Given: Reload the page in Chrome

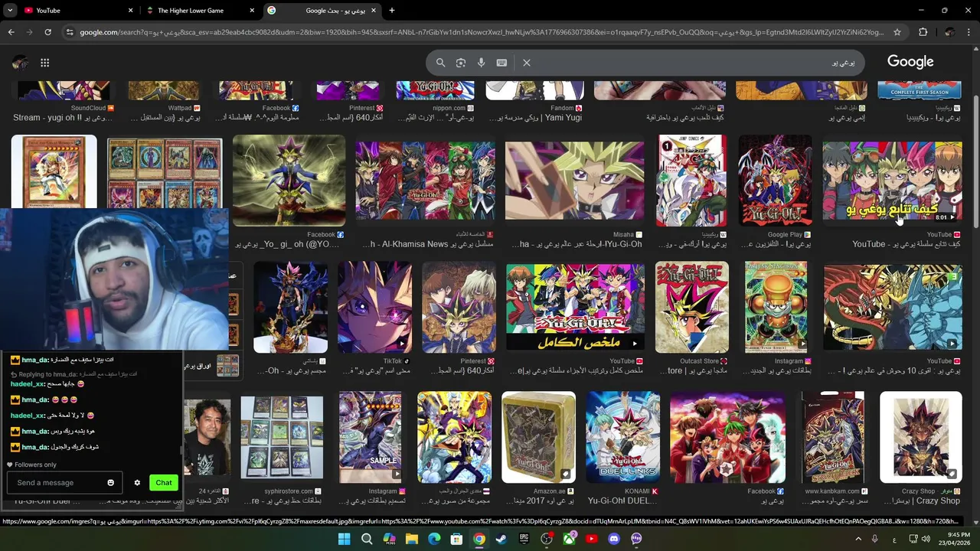Looking at the screenshot, I should [47, 32].
